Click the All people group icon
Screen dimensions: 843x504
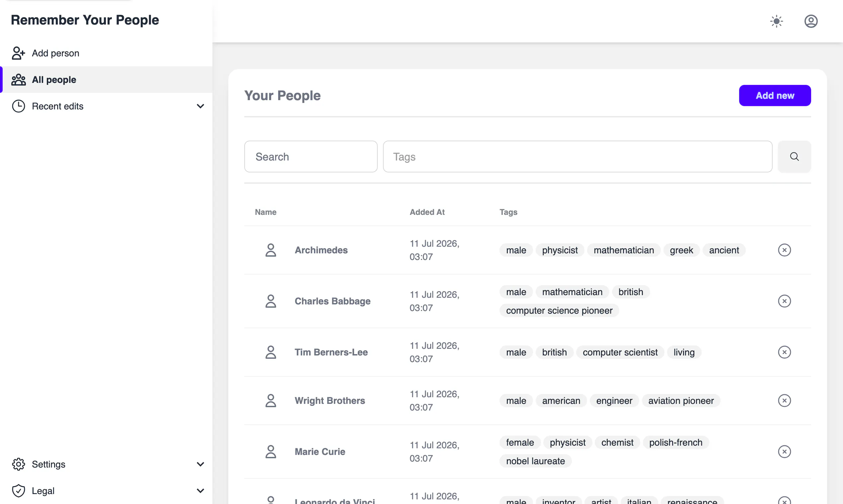coord(18,80)
